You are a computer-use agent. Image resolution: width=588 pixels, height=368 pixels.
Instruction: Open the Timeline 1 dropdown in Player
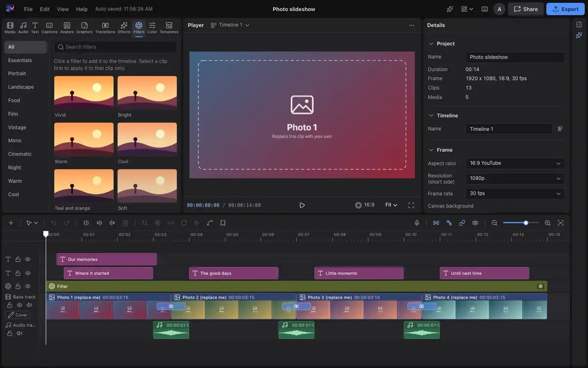click(x=230, y=25)
